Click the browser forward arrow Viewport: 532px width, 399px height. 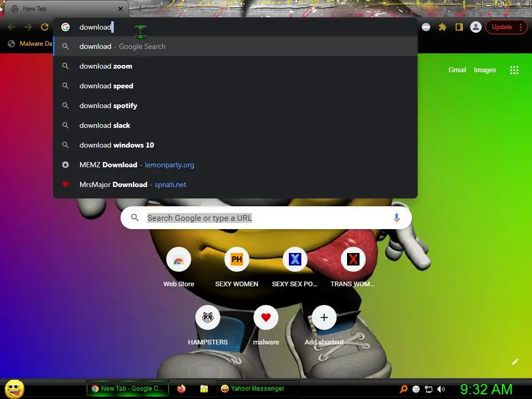pos(28,27)
